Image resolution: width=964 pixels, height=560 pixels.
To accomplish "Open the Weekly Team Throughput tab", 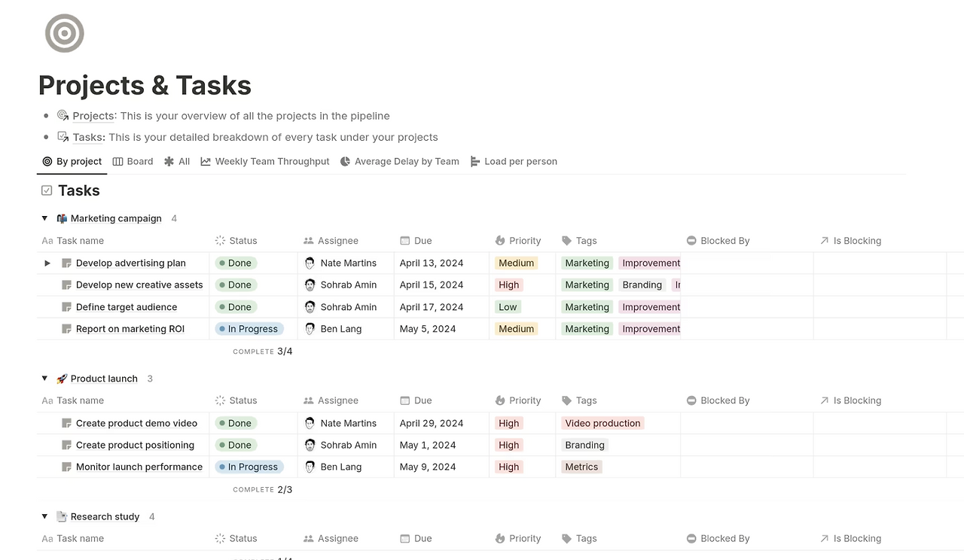I will pos(265,161).
